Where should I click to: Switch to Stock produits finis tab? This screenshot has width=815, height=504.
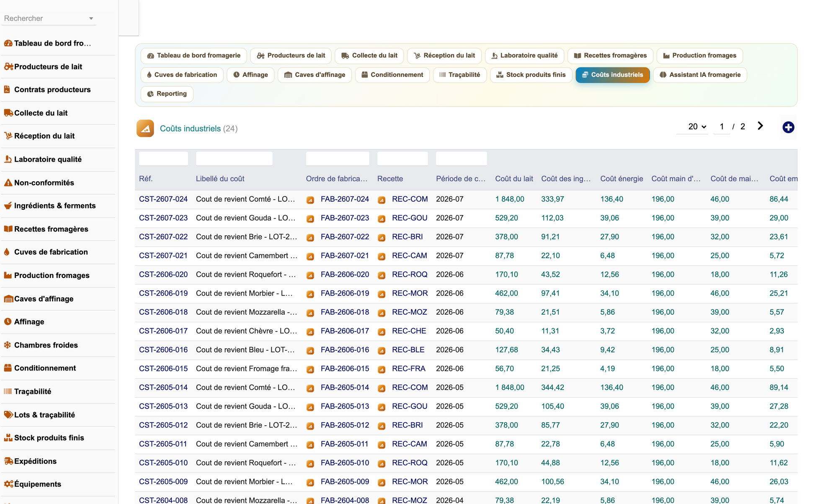(x=531, y=75)
